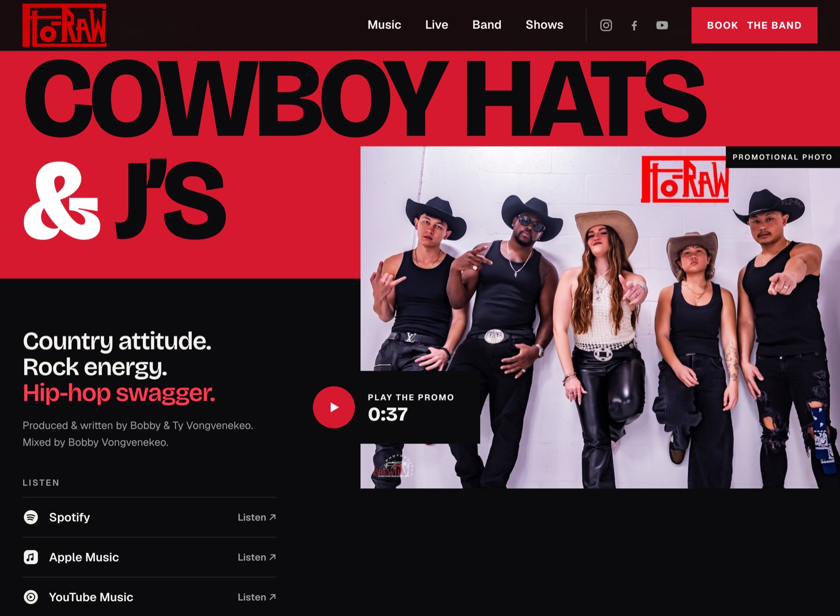Click the Hip-hop swagger tagline
840x616 pixels.
coord(119,393)
